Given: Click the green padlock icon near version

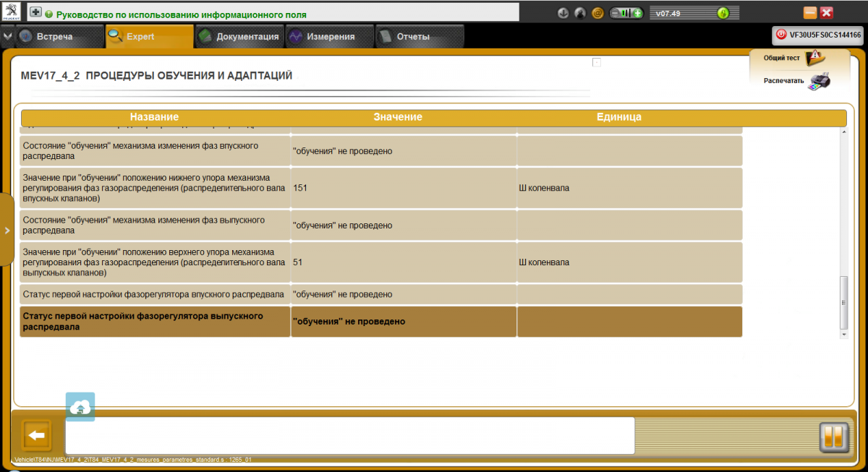Looking at the screenshot, I should click(x=722, y=13).
